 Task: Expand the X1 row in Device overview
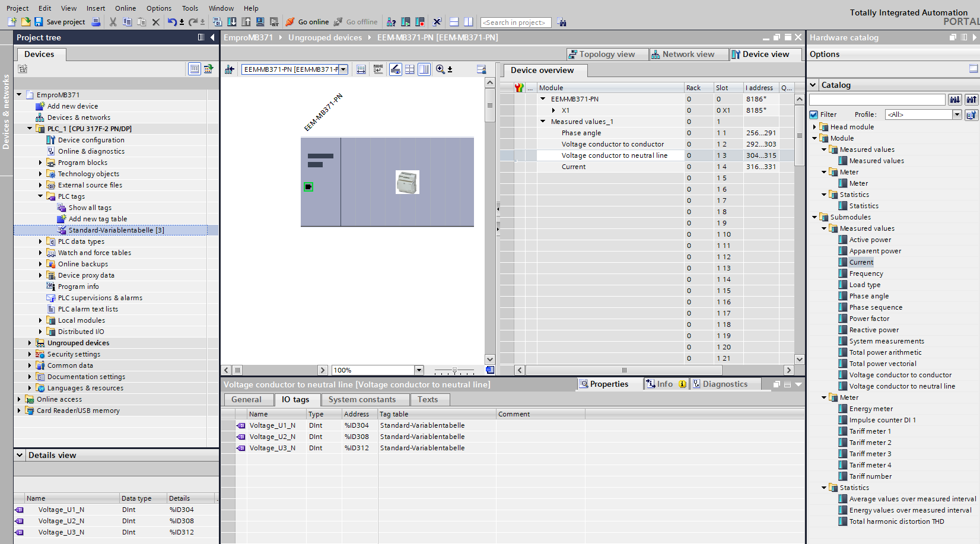pos(553,110)
